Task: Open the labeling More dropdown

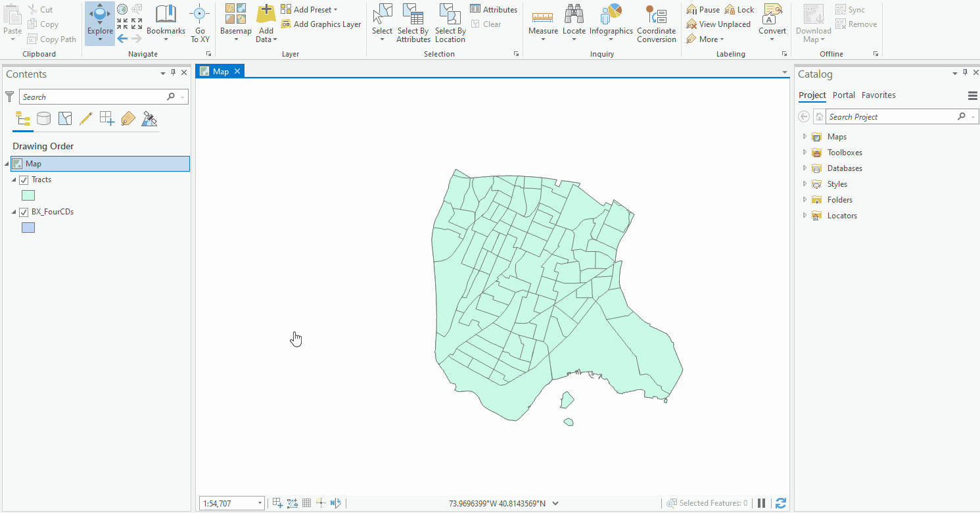Action: (x=705, y=39)
